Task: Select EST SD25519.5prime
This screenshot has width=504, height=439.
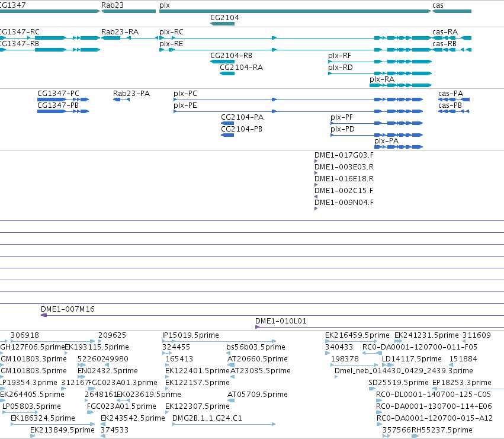Action: [399, 383]
